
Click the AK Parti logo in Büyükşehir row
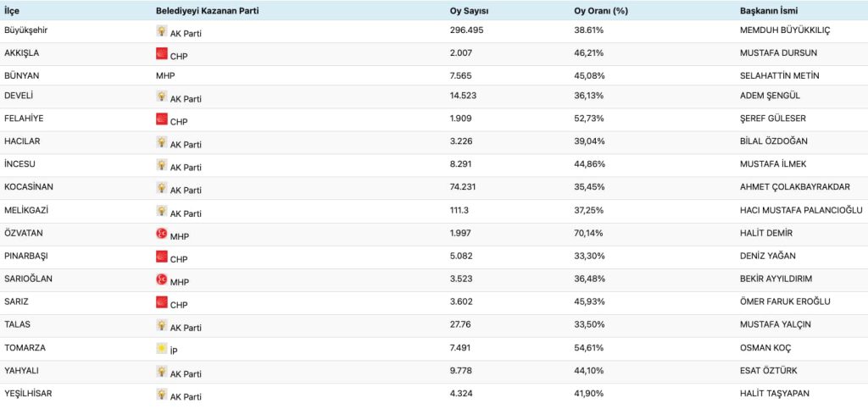coord(162,31)
